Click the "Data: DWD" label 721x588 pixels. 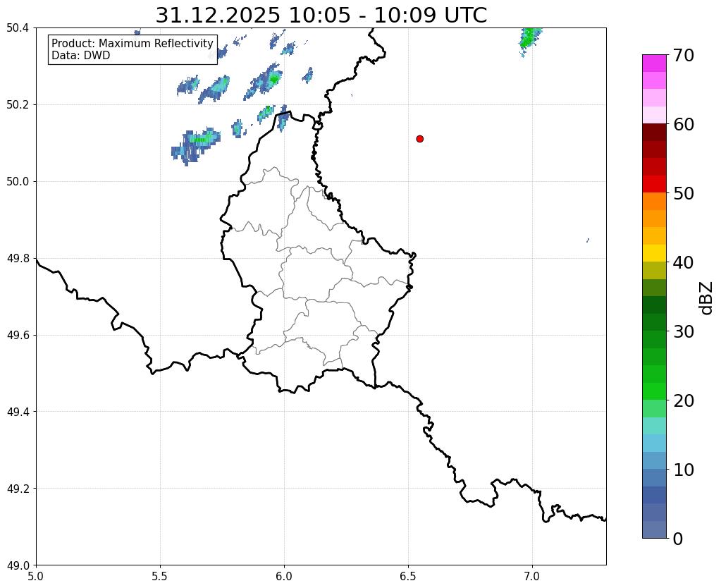coord(81,56)
